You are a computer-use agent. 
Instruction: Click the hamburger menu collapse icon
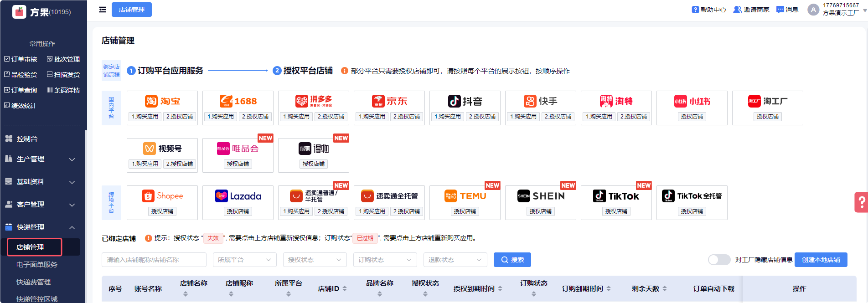(103, 10)
